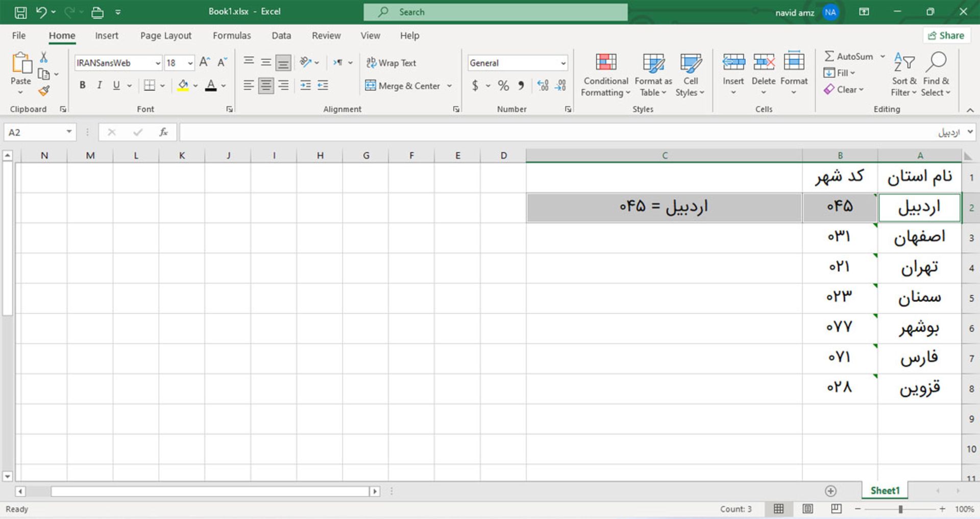Click the Sort & Filter icon

click(904, 63)
